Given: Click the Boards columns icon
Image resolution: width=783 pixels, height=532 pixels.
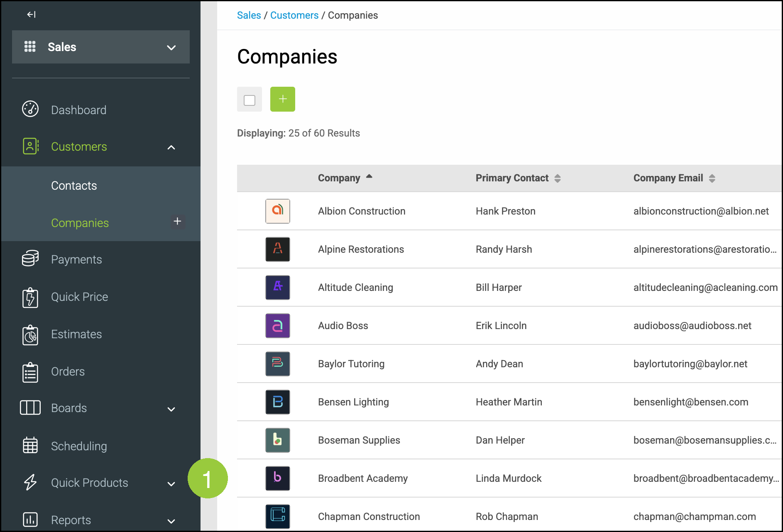Looking at the screenshot, I should (30, 408).
